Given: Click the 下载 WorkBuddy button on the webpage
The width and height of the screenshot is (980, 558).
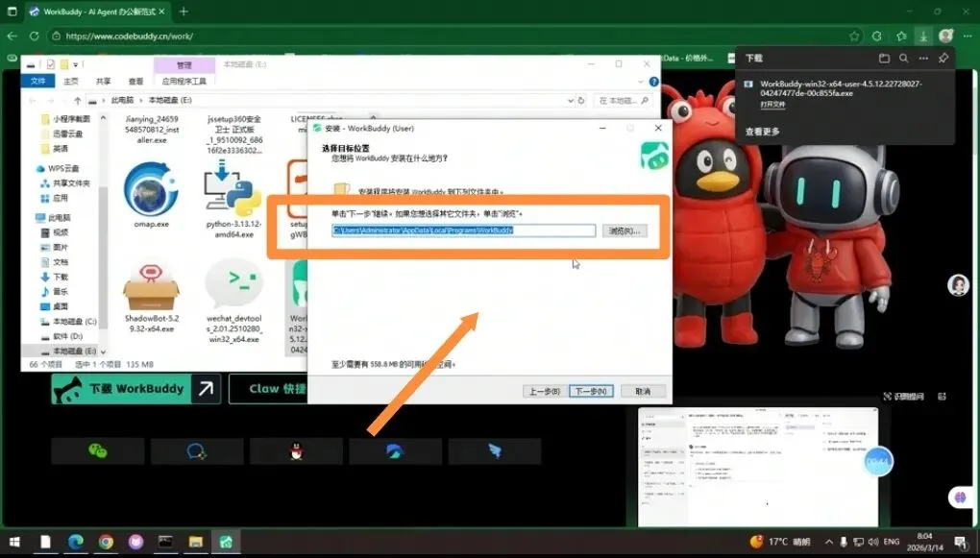Looking at the screenshot, I should click(135, 389).
